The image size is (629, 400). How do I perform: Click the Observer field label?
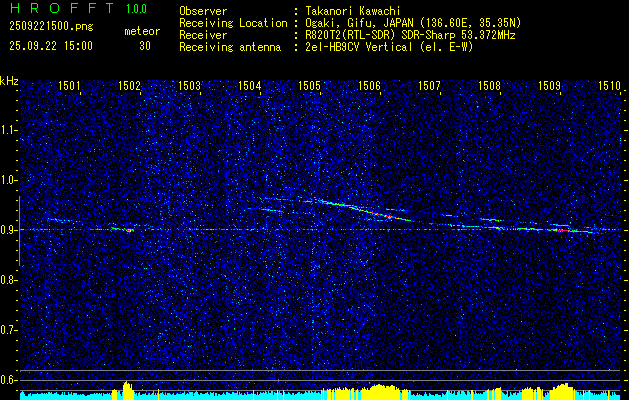203,11
